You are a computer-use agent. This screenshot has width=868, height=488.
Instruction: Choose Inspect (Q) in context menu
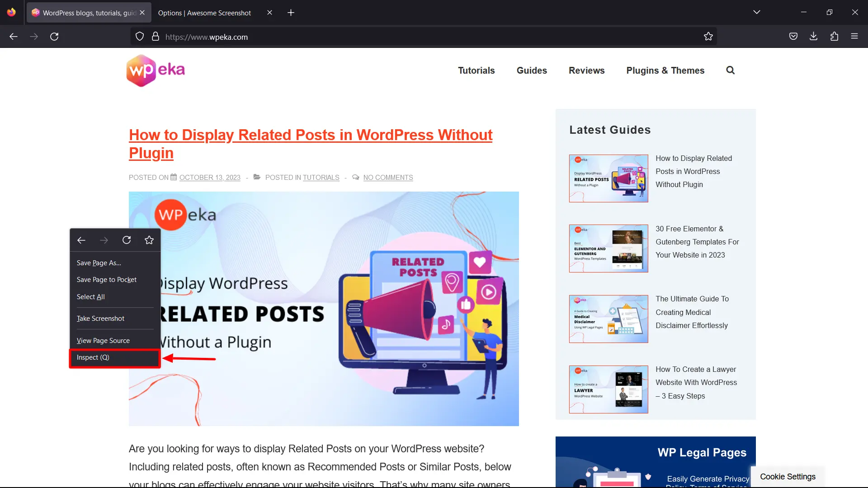[115, 357]
